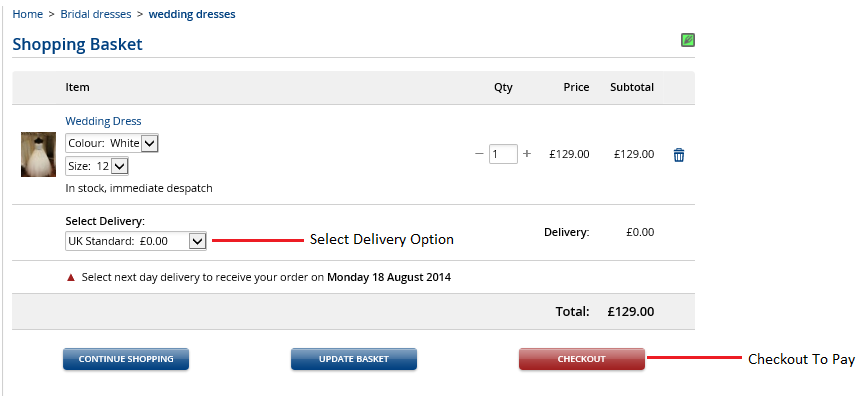Click the Checkout To Pay annotation label

click(801, 360)
